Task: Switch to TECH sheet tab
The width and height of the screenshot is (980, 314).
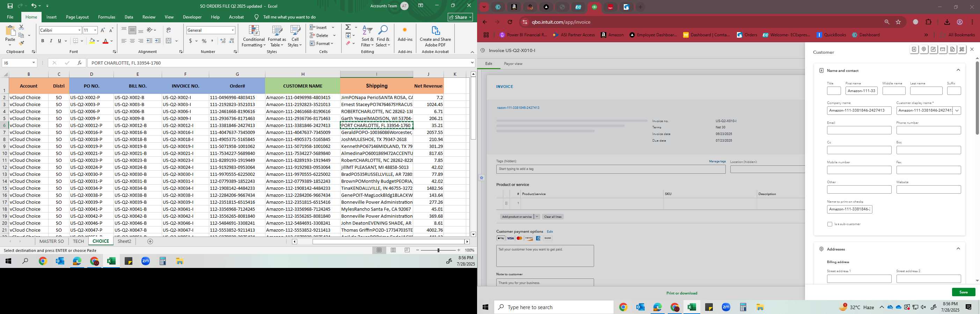Action: [78, 241]
